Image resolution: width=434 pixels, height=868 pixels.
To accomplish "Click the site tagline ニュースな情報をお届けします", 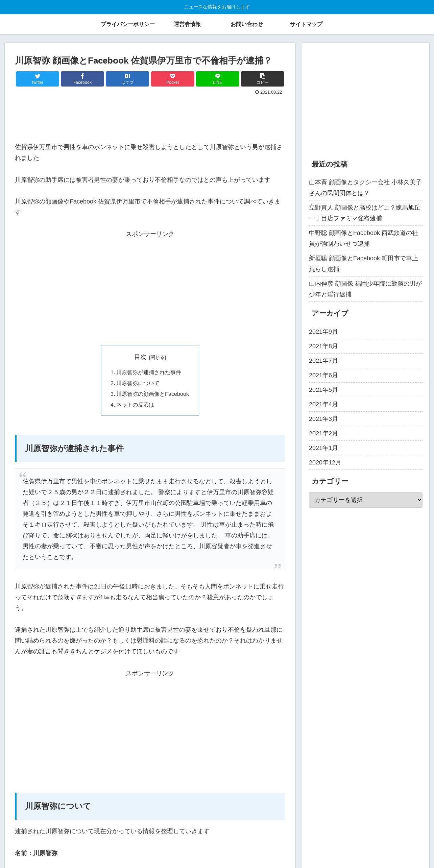I will [x=217, y=7].
